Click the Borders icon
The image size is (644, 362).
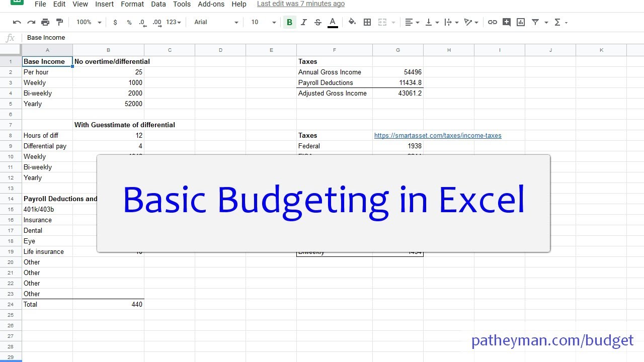click(x=367, y=22)
